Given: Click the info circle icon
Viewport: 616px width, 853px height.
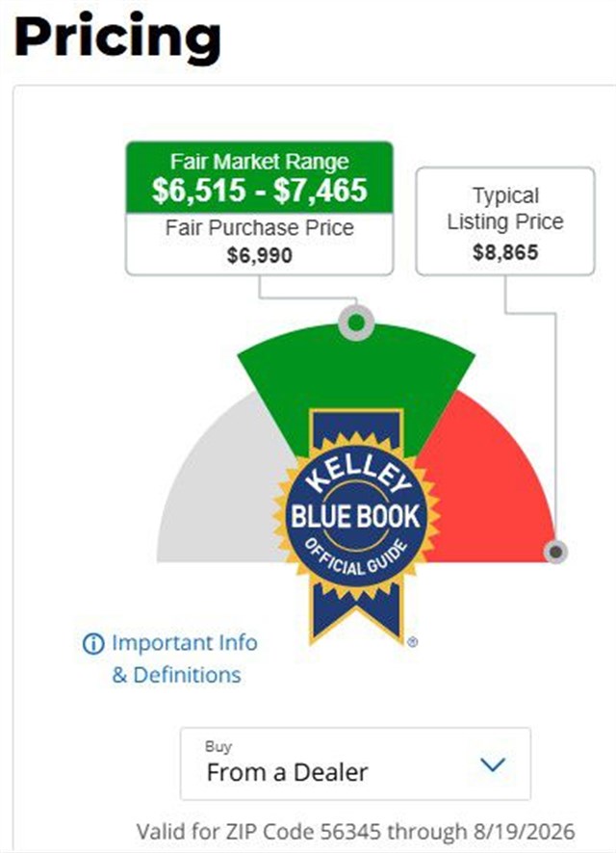Looking at the screenshot, I should 93,644.
